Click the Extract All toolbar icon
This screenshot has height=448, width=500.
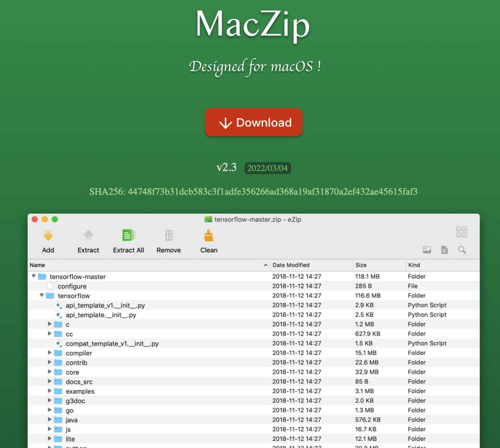click(x=129, y=236)
